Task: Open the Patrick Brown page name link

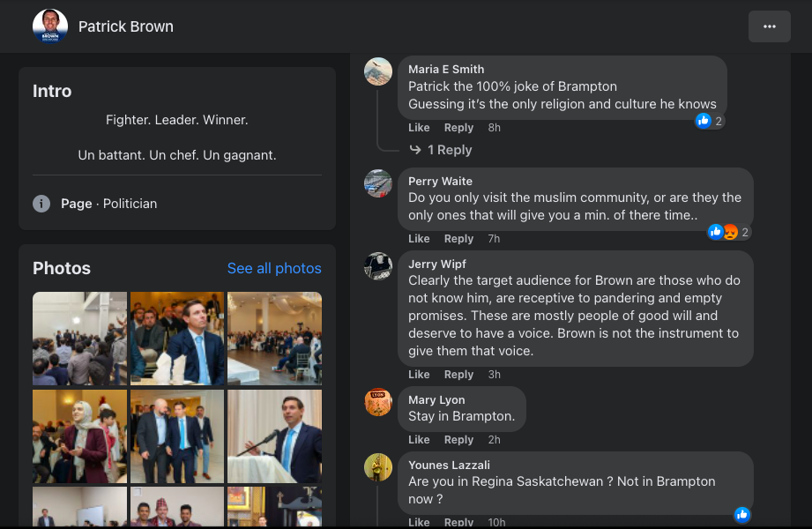Action: click(x=126, y=26)
